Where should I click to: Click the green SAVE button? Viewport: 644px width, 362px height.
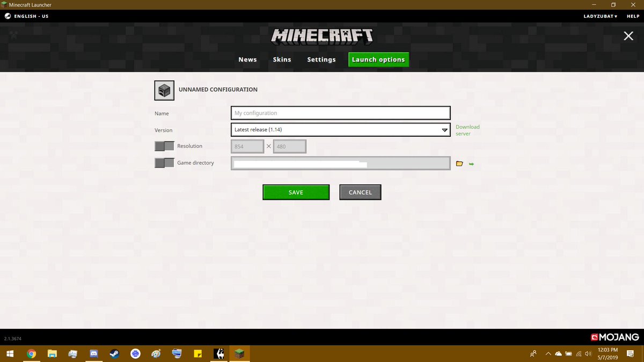point(296,193)
